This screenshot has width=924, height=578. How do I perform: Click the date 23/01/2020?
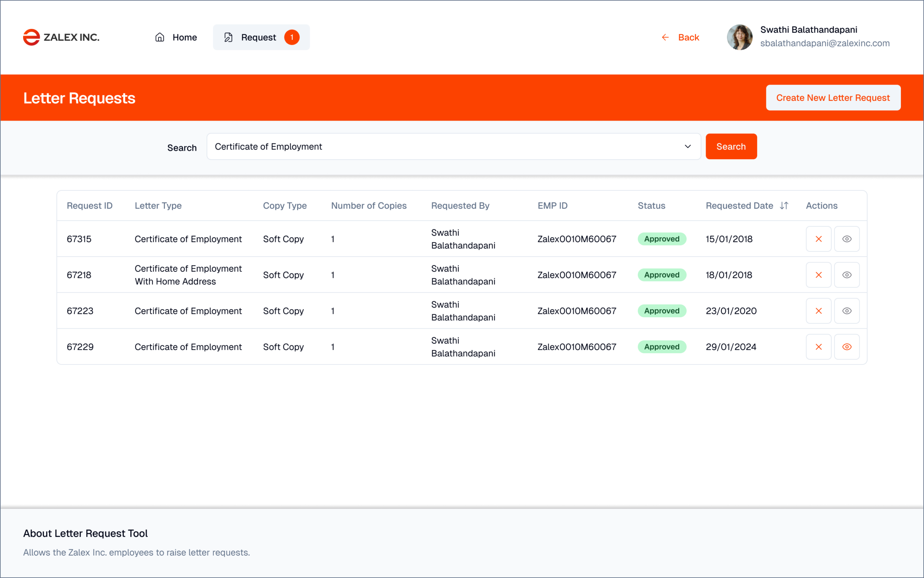[731, 311]
